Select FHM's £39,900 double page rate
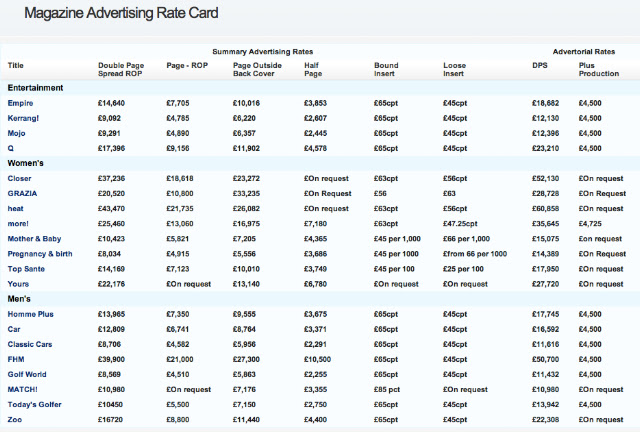This screenshot has width=640, height=432. pos(111,360)
